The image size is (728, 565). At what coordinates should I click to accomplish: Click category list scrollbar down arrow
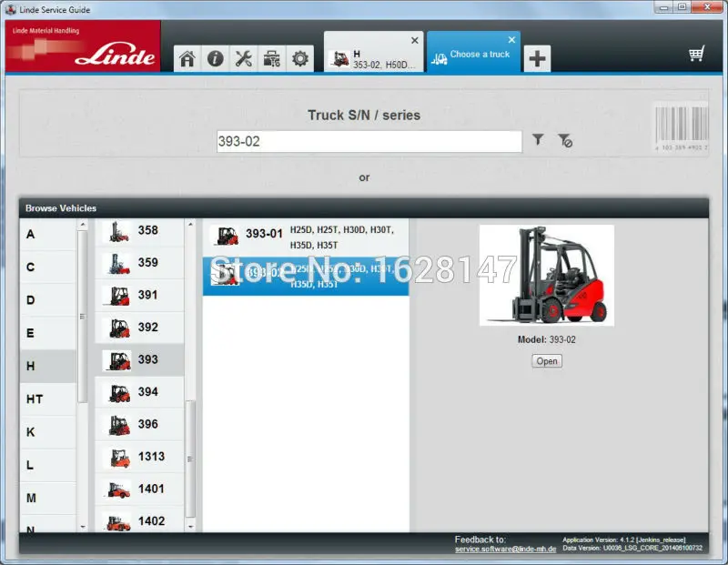point(83,527)
